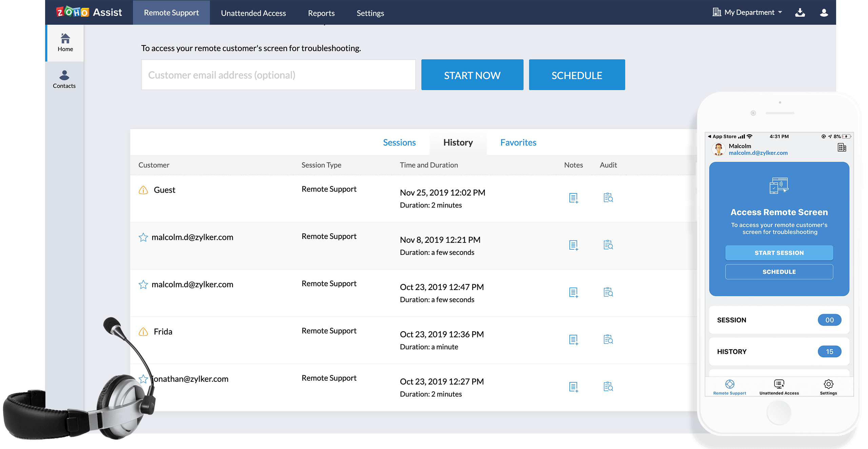
Task: Add notes for the Frida session
Action: (573, 339)
